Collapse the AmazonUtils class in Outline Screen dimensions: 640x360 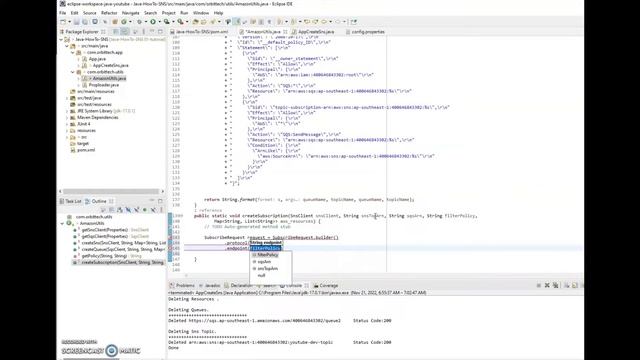[62, 224]
